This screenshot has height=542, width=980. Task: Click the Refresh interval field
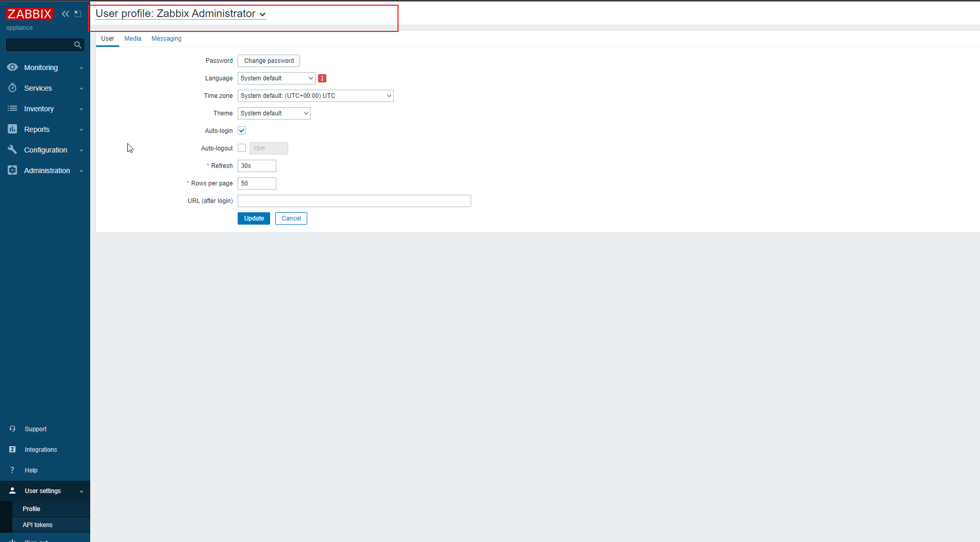(x=257, y=166)
